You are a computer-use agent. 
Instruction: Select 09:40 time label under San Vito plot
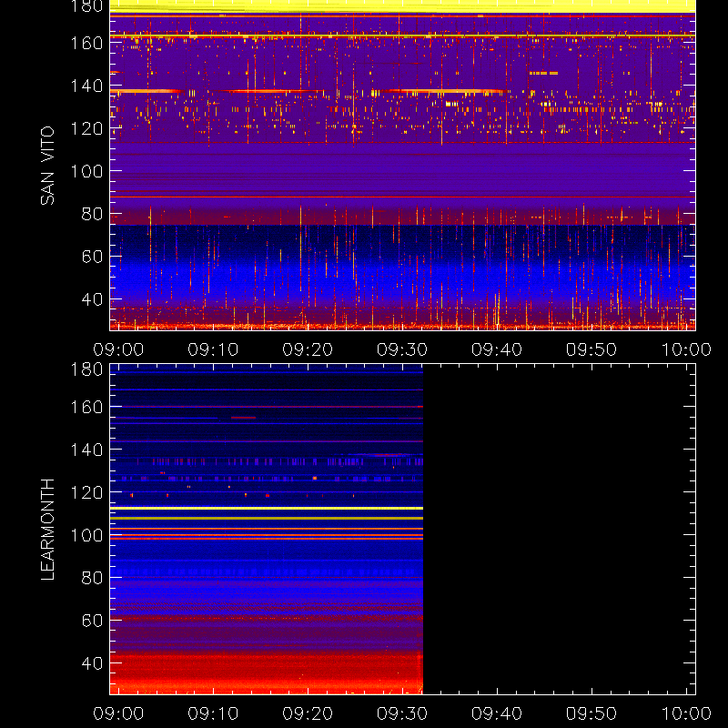tap(497, 349)
